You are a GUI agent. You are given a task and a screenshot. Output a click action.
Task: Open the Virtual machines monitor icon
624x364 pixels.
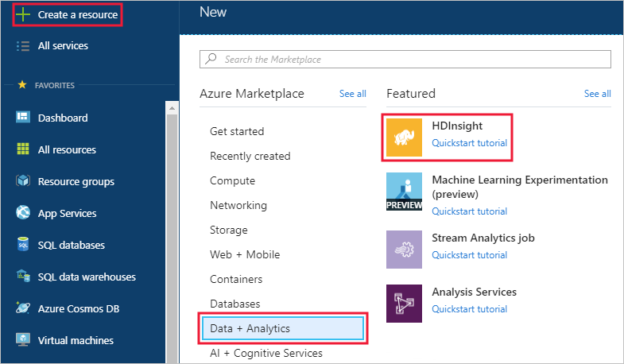pos(23,340)
